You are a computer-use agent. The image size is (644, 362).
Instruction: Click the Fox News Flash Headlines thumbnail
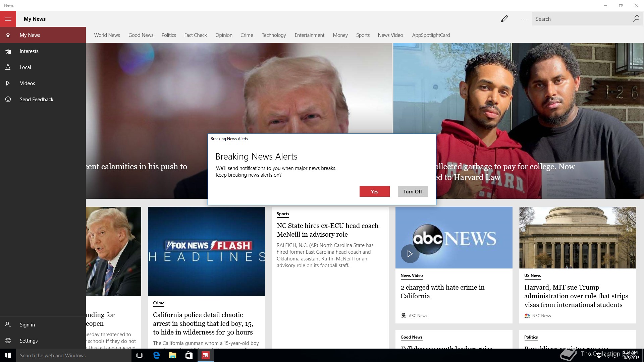coord(206,251)
